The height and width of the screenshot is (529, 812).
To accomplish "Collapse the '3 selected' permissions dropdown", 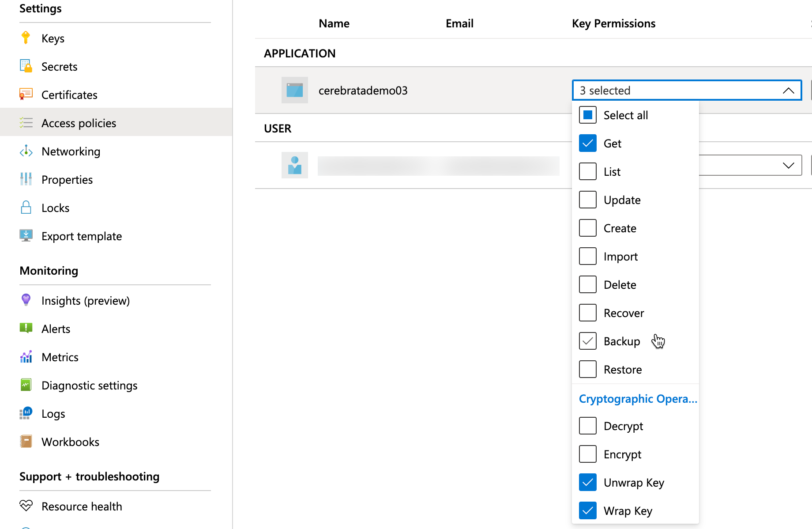I will pyautogui.click(x=788, y=90).
